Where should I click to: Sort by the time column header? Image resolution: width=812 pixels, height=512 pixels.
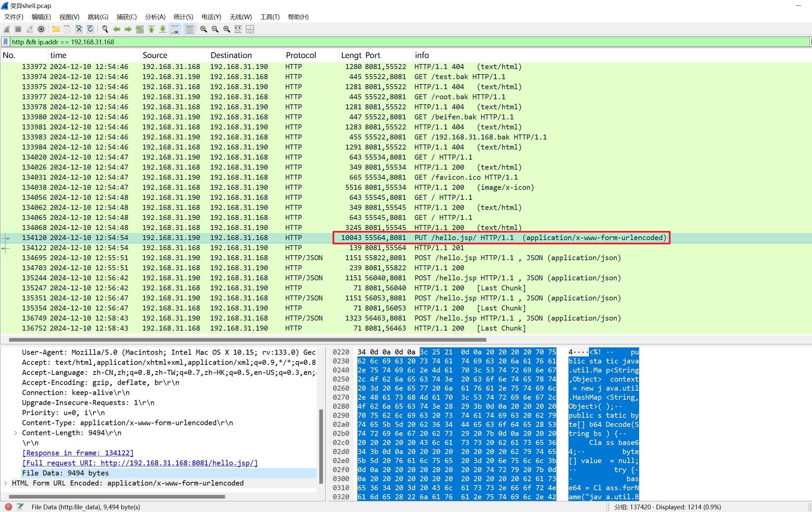coord(94,55)
